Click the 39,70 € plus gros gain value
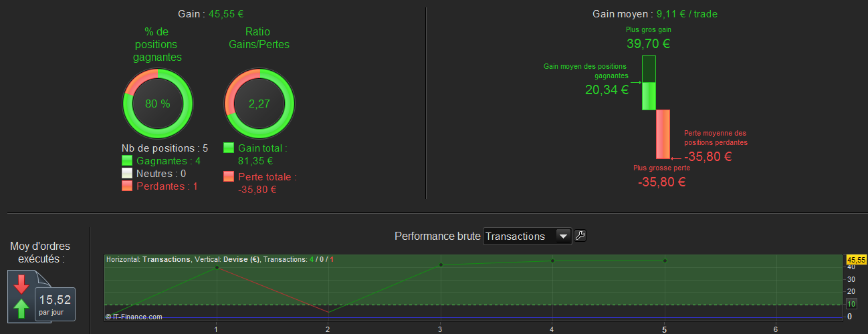 [x=648, y=44]
